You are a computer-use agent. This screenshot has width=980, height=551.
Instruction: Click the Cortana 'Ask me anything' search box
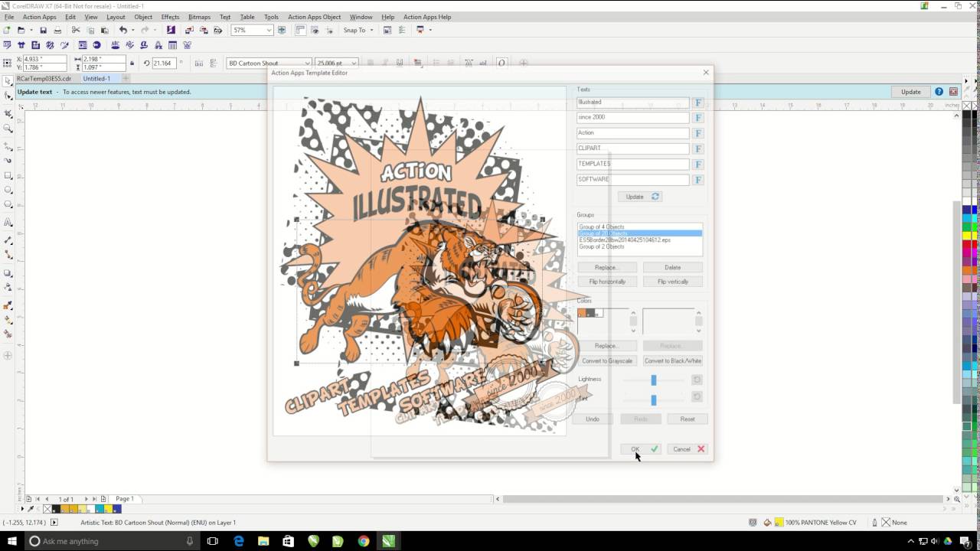pos(111,541)
